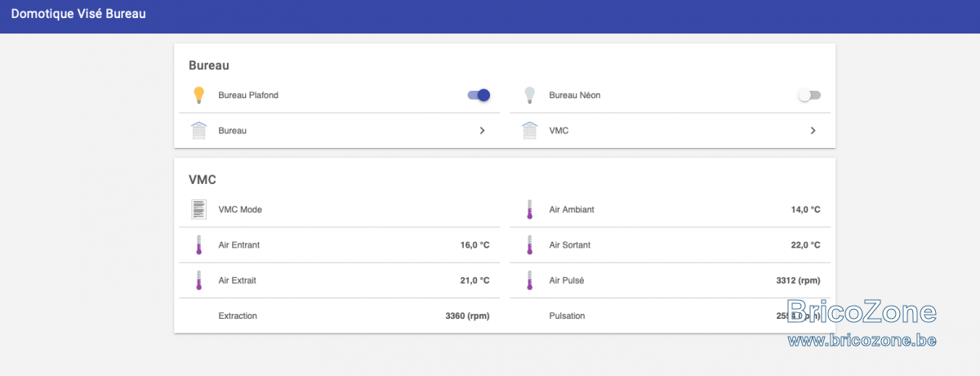Viewport: 980px width, 376px height.
Task: Select the Air Extrait label
Action: pyautogui.click(x=238, y=280)
